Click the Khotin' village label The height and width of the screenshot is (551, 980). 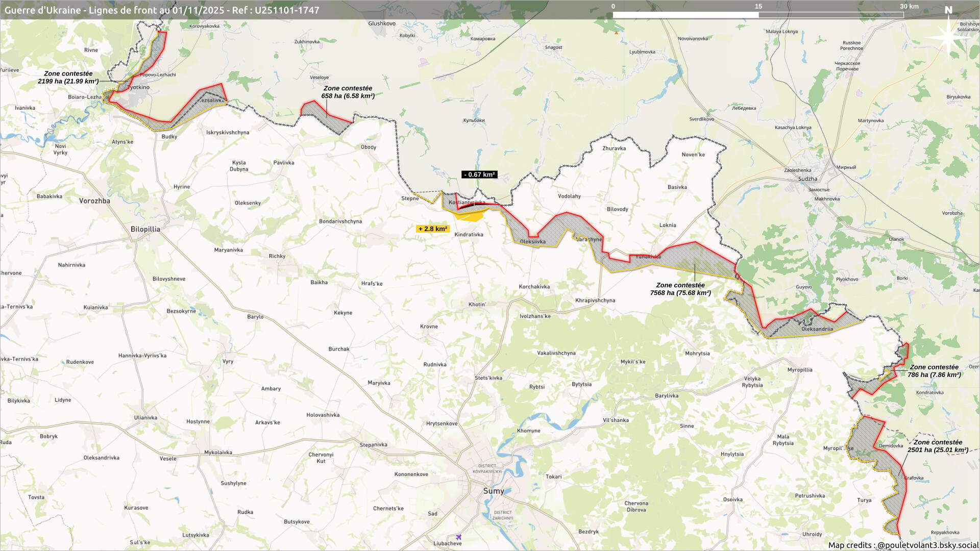pos(477,304)
